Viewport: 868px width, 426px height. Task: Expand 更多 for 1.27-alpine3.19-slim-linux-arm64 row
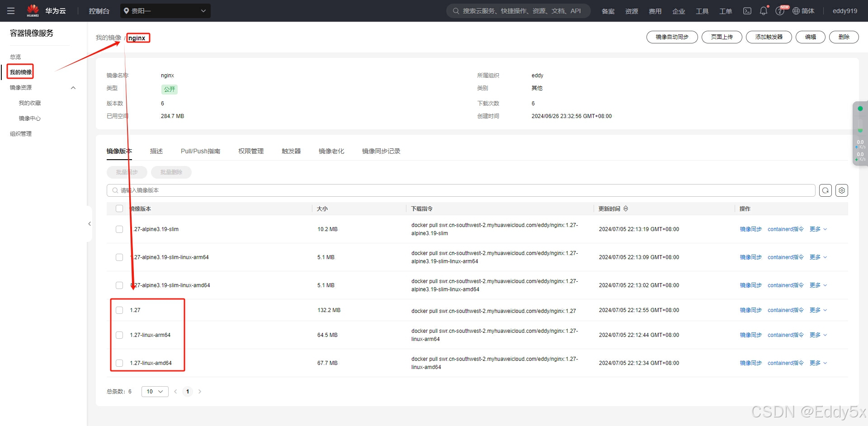click(818, 257)
